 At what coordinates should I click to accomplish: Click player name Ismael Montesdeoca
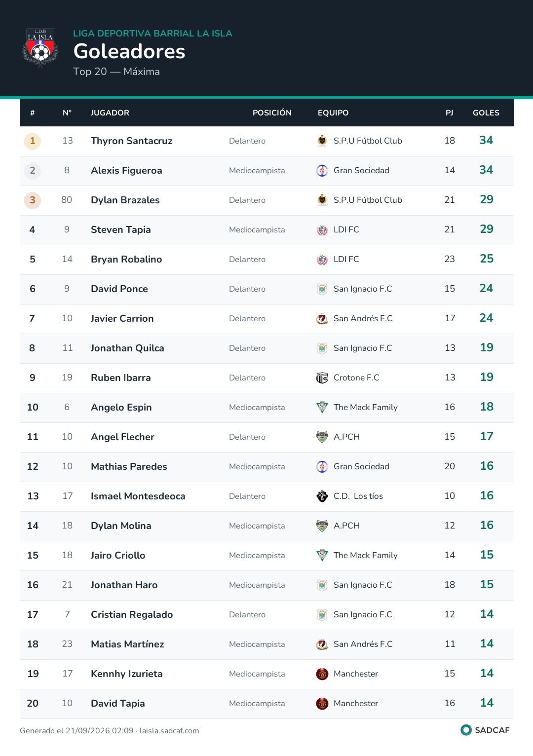coord(138,496)
